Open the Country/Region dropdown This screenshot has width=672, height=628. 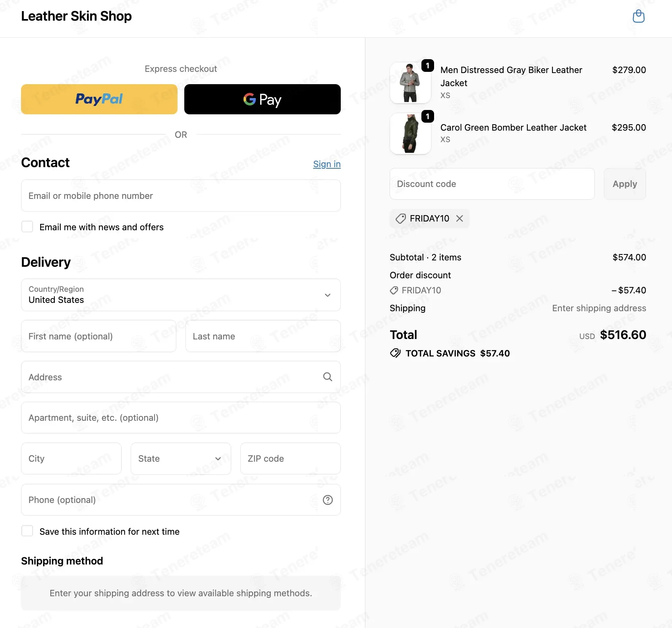[x=181, y=295]
